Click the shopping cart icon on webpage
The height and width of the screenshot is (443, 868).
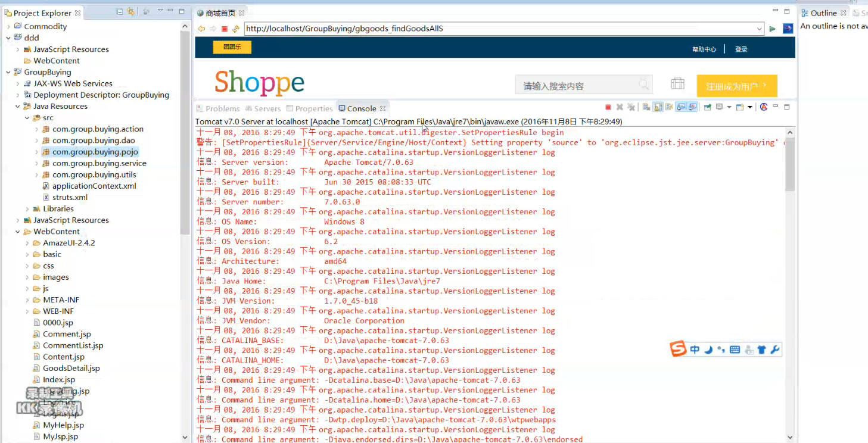[x=677, y=83]
